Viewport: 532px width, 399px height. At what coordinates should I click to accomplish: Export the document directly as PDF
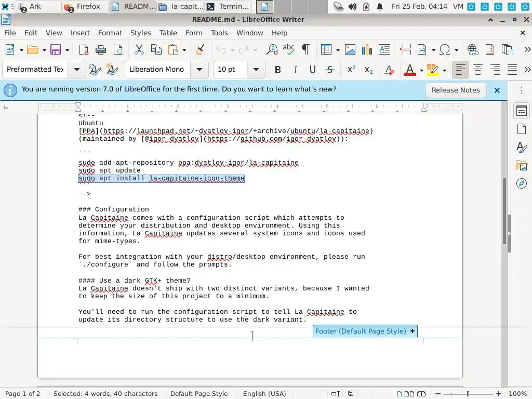pos(84,50)
